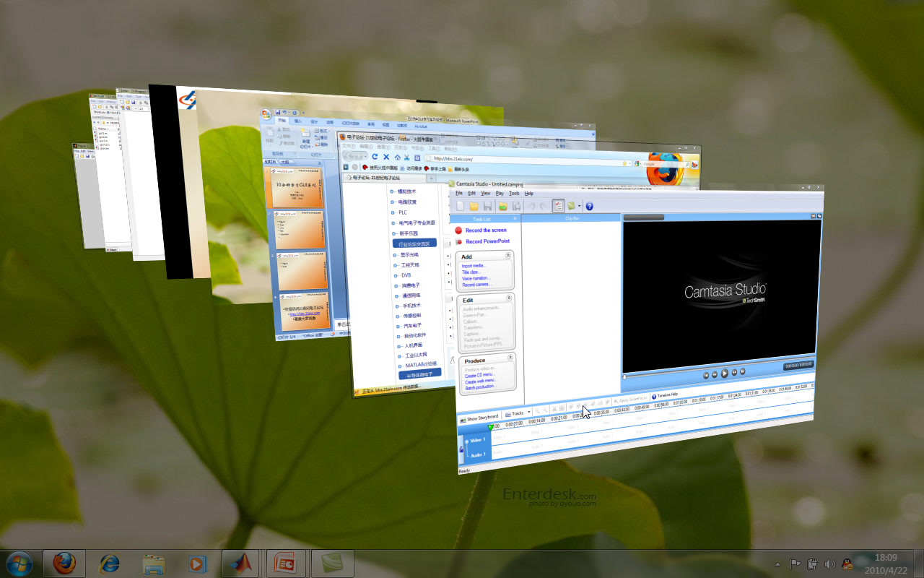
Task: Click Batch production link under Produce
Action: tap(480, 388)
